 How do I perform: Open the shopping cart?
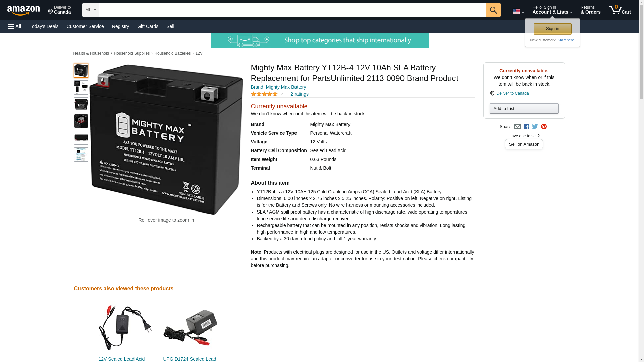pos(620,10)
